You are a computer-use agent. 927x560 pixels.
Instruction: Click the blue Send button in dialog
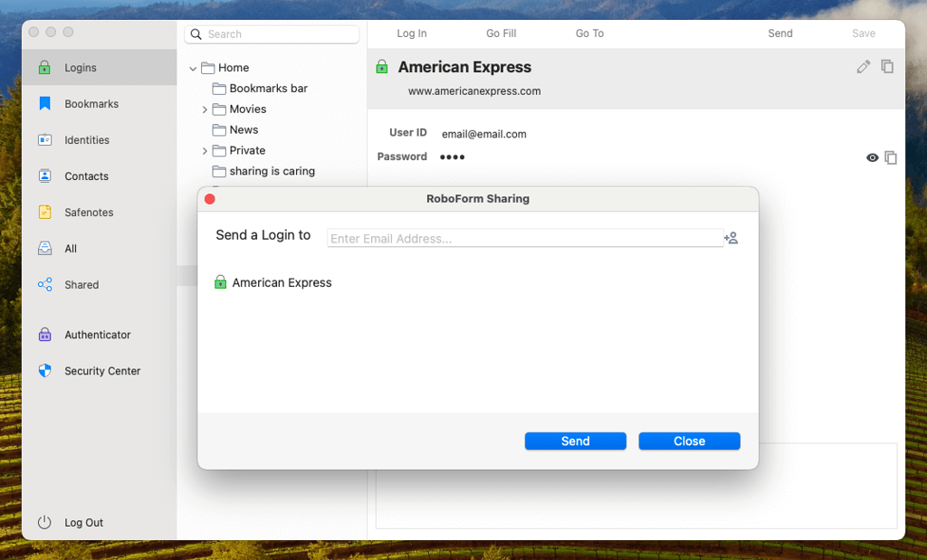[x=575, y=441]
